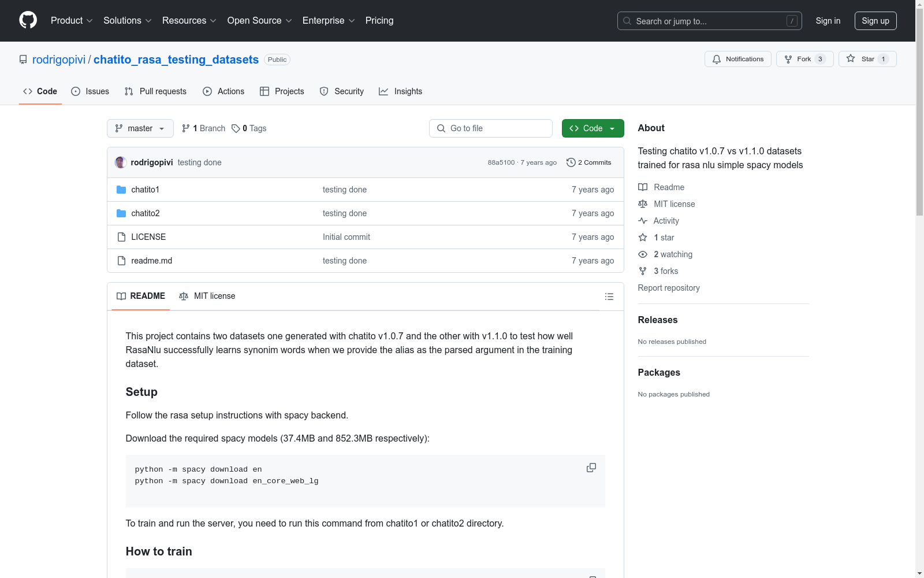Click the eye icon beside 2 watching
This screenshot has width=924, height=578.
pos(643,254)
